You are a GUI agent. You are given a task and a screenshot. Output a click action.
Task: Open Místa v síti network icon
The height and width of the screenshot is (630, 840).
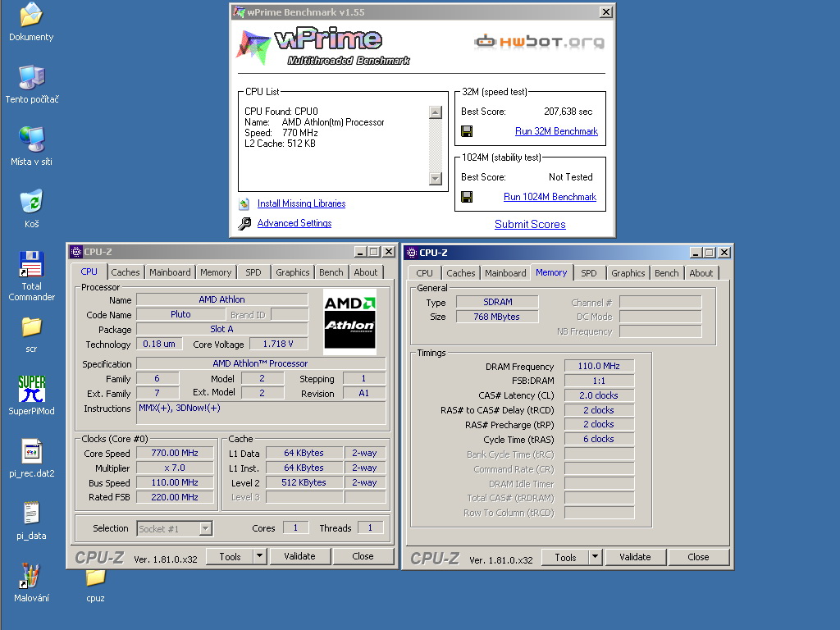32,139
